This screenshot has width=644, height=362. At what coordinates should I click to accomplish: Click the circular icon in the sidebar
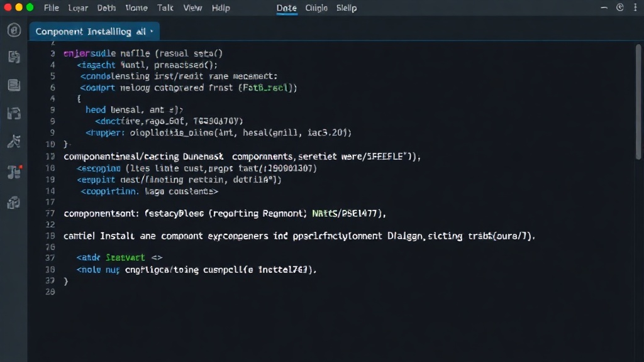(14, 30)
